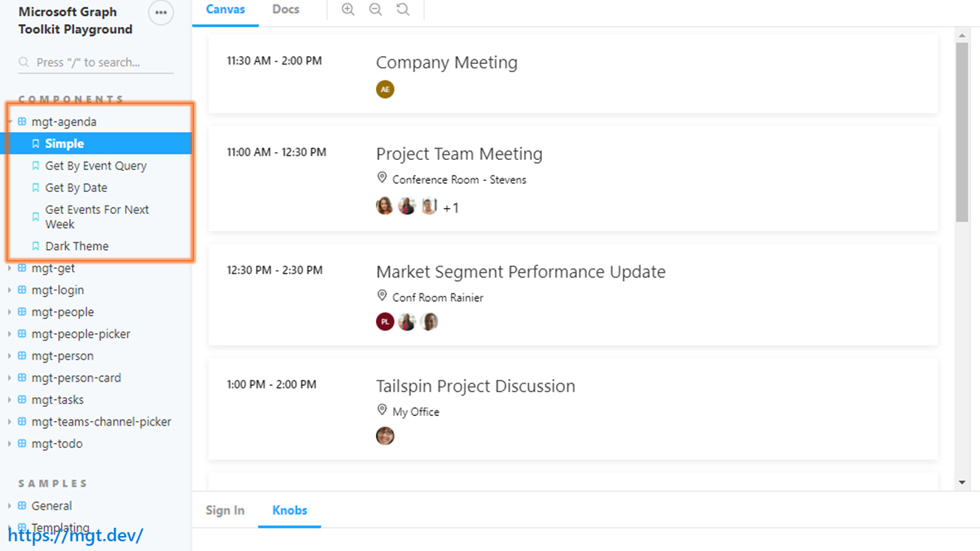Click the PL attendee avatar

385,322
